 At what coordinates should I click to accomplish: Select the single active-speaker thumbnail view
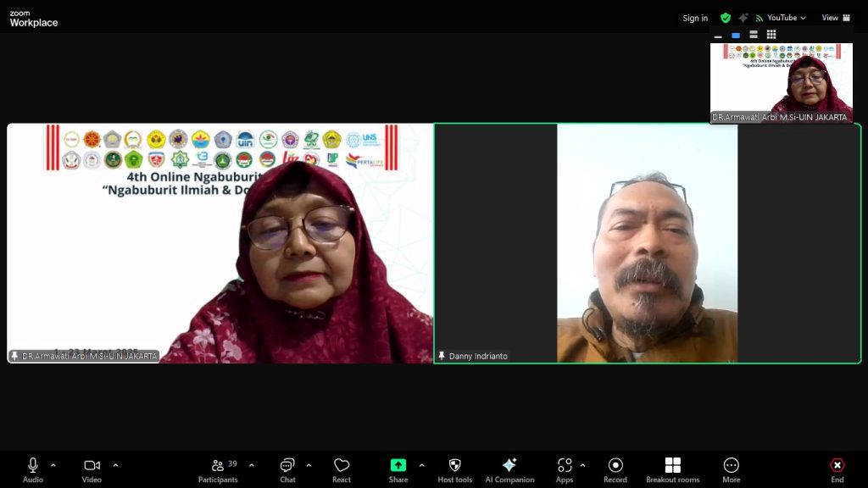click(736, 35)
